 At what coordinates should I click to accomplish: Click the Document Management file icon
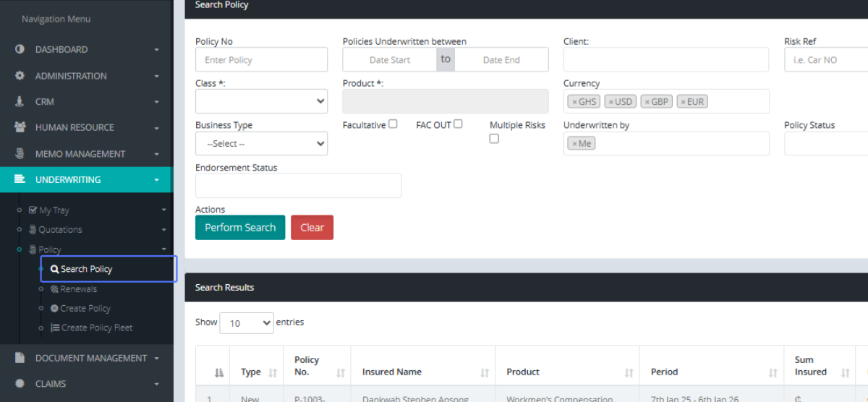tap(20, 358)
